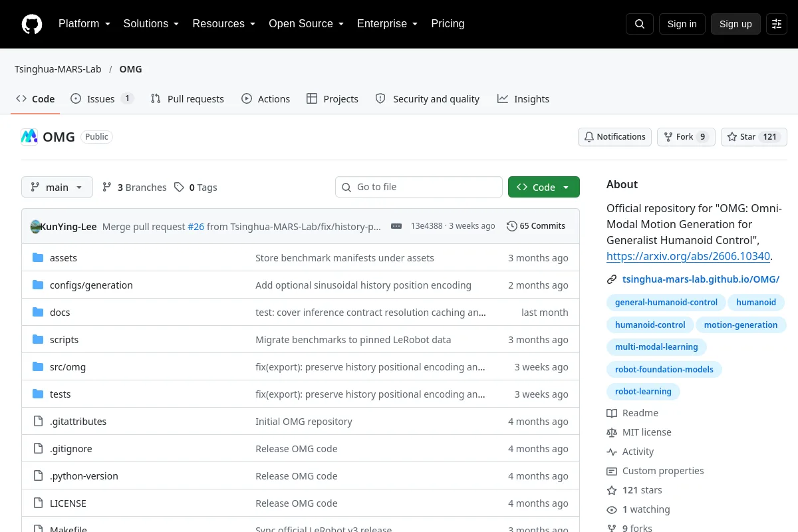Open GitHub homepage via Octocat logo
Screen dimensions: 798x532
pyautogui.click(x=32, y=24)
